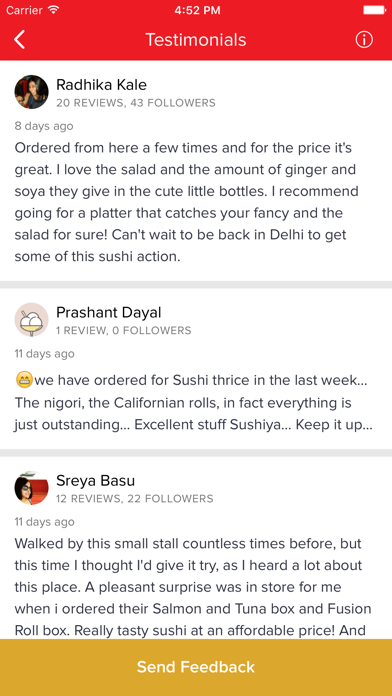Tap the grinning emoji in Prashant's review
Viewport: 392px width, 696px height.
click(23, 380)
